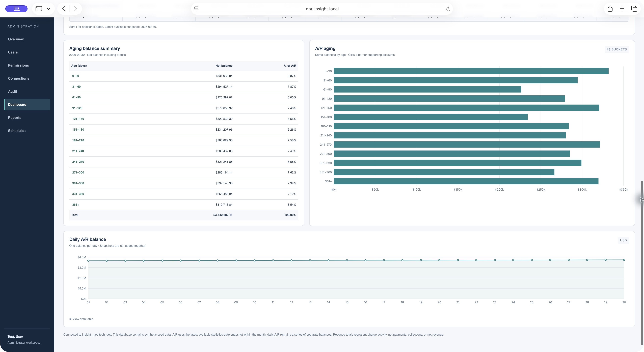Viewport: 644px width, 352px height.
Task: Show the tab overview icon
Action: point(634,9)
